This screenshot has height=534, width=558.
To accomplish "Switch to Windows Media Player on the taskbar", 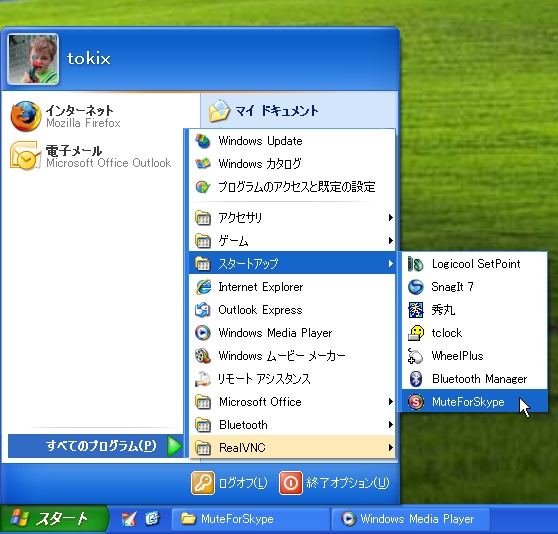I will pyautogui.click(x=411, y=519).
